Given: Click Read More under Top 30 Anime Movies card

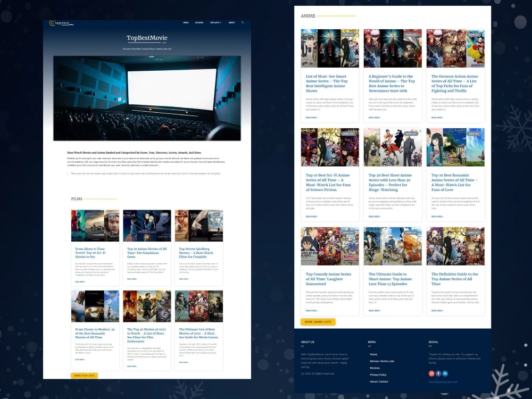Looking at the screenshot, I should pos(132,279).
